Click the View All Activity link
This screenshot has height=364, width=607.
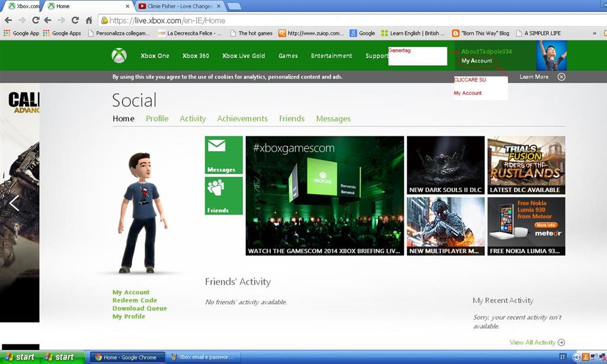point(533,342)
